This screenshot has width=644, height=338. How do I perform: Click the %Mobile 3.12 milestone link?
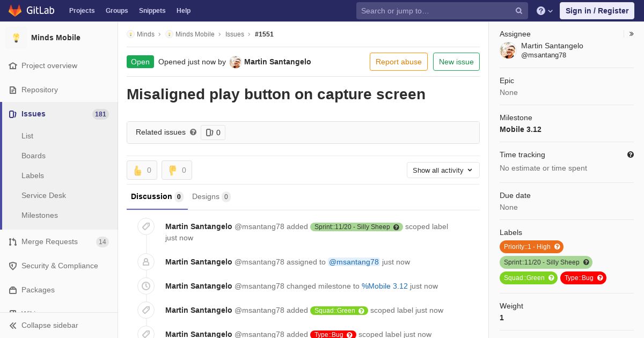[385, 286]
